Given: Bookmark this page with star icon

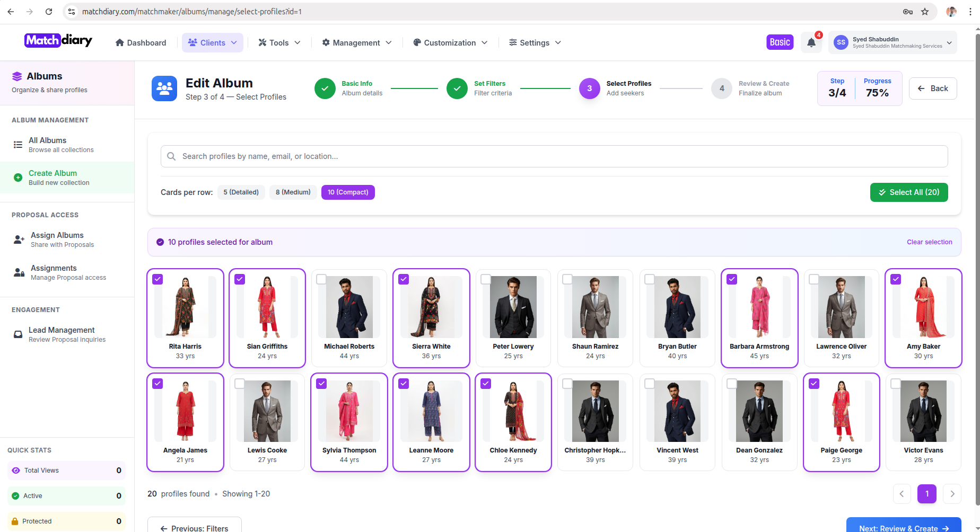Looking at the screenshot, I should (925, 12).
